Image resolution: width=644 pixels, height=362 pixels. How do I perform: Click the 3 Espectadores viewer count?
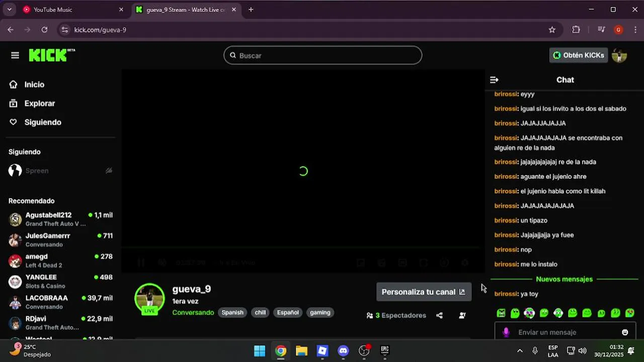point(396,315)
